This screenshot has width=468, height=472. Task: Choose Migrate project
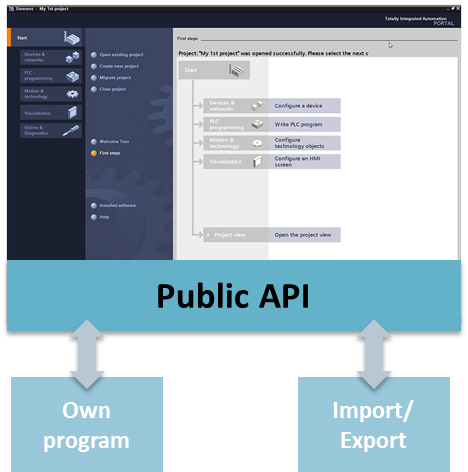pyautogui.click(x=115, y=78)
